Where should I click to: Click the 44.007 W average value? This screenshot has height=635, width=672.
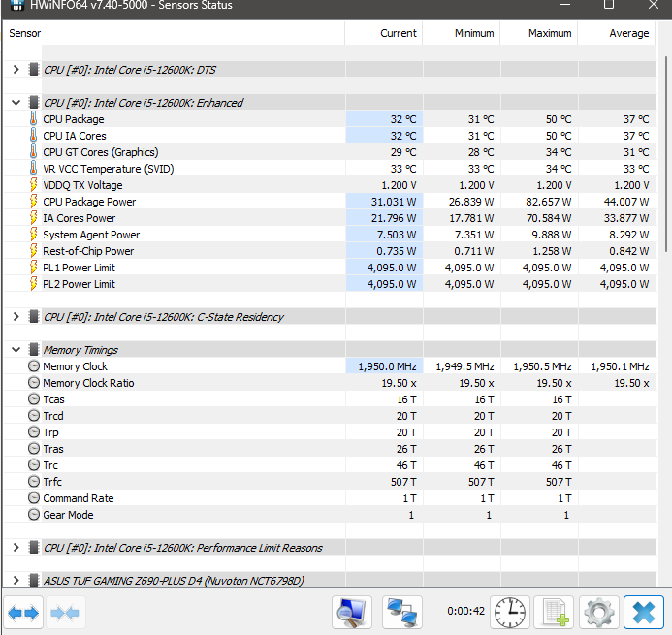tap(626, 202)
